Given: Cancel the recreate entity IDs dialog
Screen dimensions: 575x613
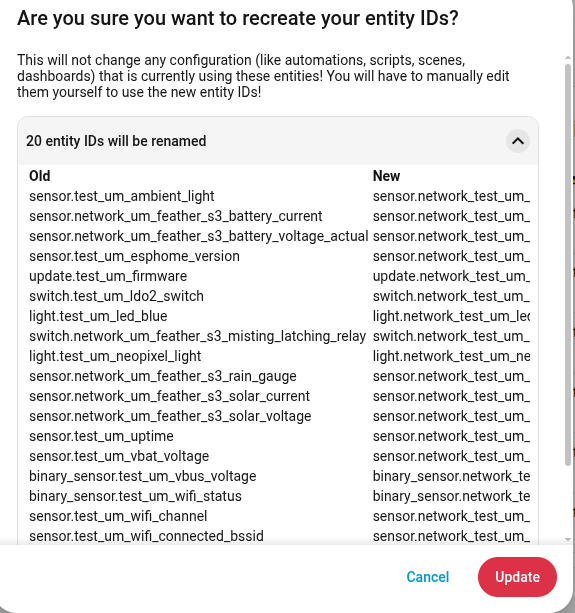Looking at the screenshot, I should (x=428, y=577).
